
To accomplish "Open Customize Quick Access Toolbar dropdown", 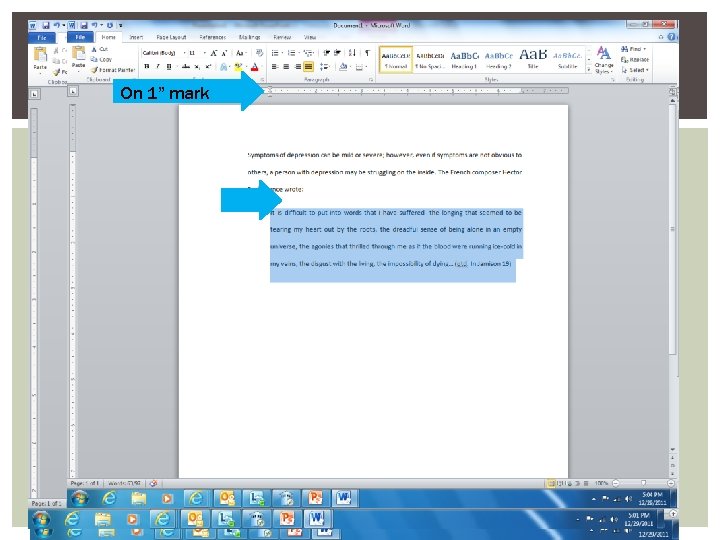I will [121, 25].
